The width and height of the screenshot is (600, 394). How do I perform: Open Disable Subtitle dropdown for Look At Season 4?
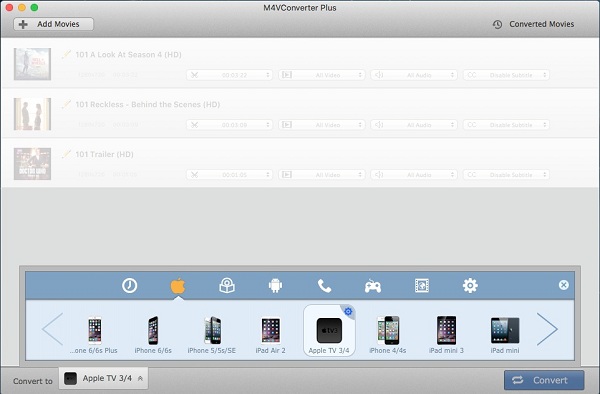point(506,75)
